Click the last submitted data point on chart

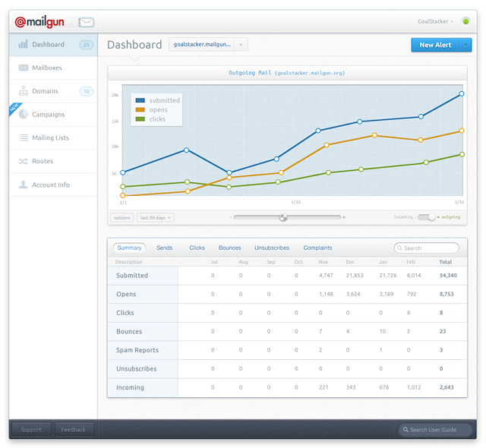point(461,93)
